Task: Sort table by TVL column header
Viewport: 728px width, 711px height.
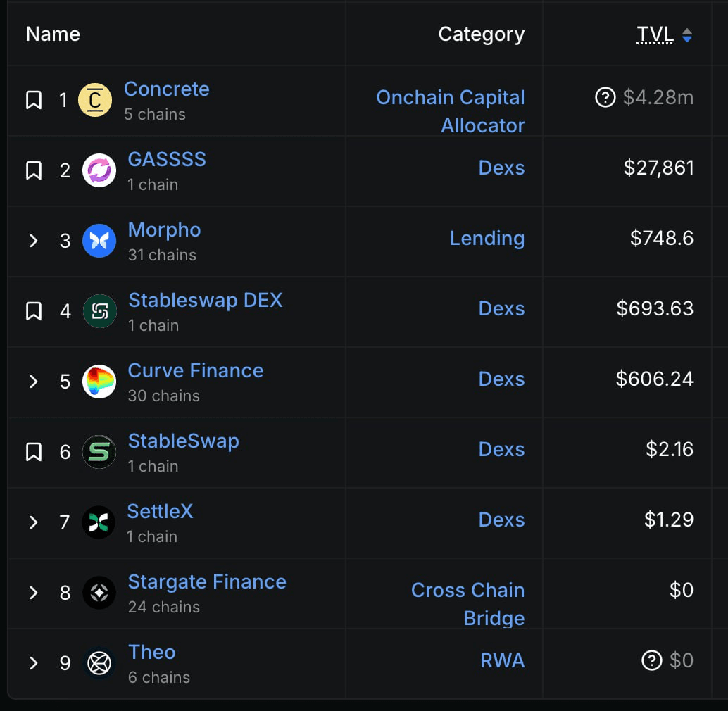Action: pyautogui.click(x=655, y=34)
